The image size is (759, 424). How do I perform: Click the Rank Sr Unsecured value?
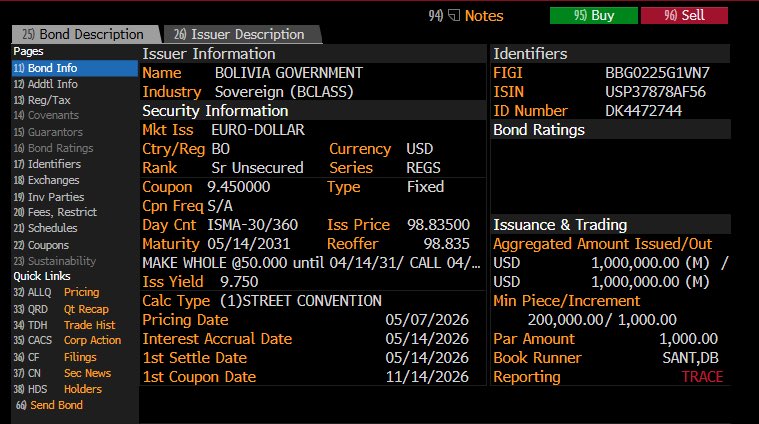258,168
